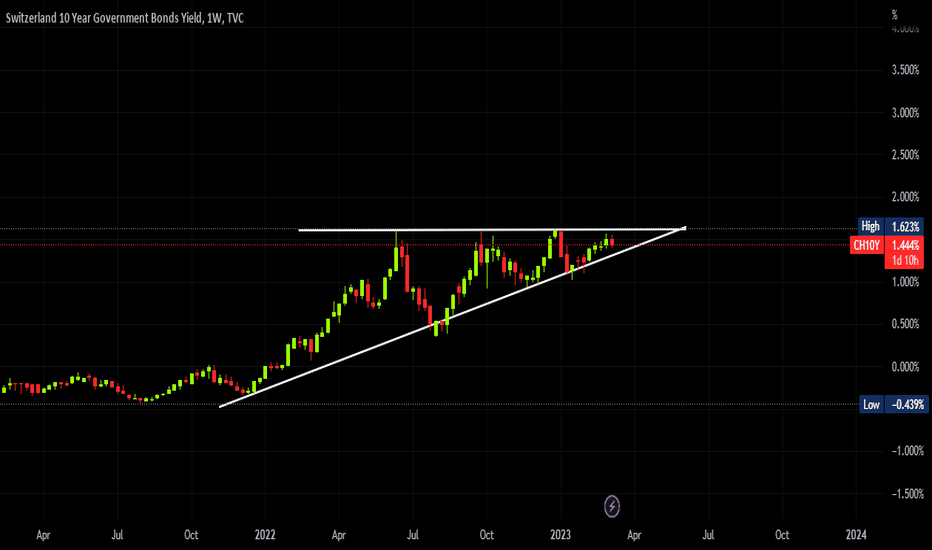The height and width of the screenshot is (550, 932).
Task: Click the 2024 label on the time axis
Action: (x=856, y=535)
